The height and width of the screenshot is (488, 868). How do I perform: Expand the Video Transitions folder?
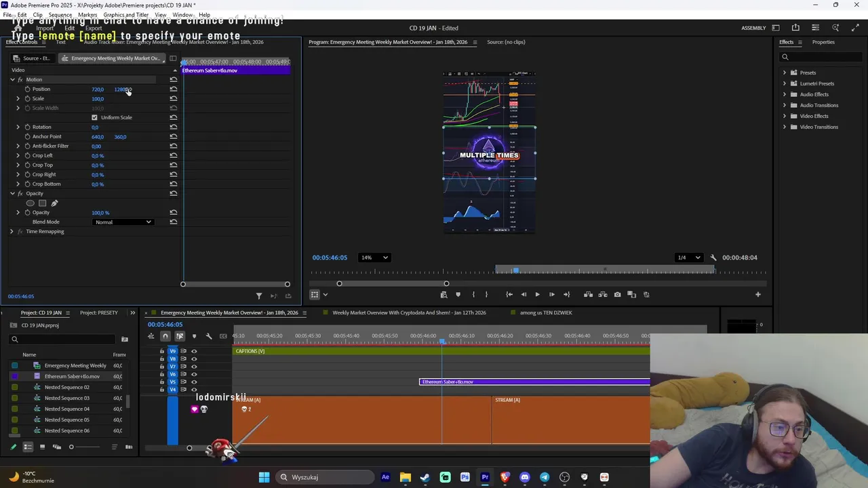coord(785,127)
